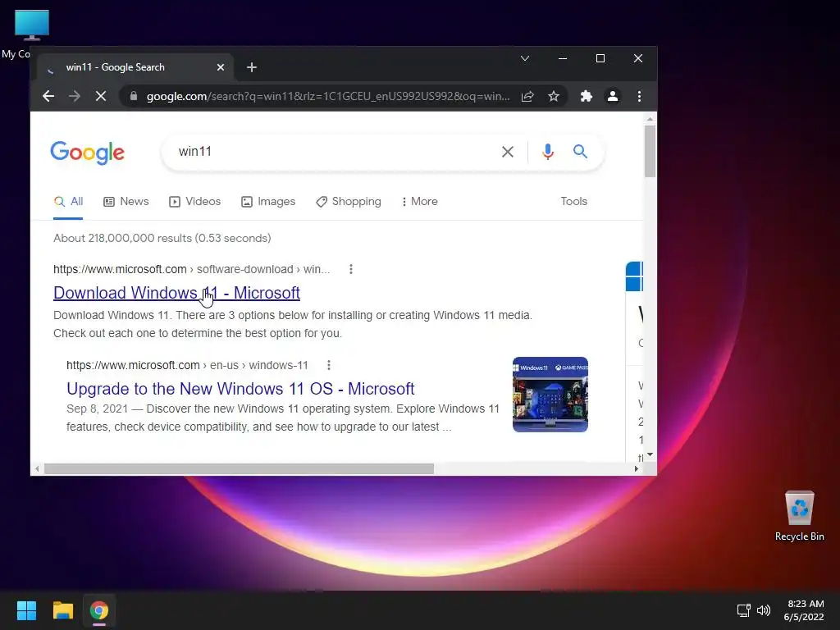Click the Google logo

[87, 153]
